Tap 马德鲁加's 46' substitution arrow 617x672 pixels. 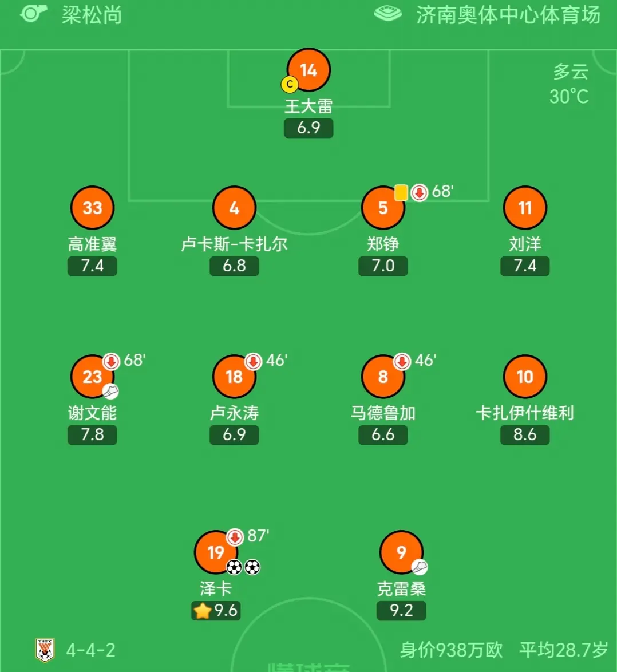(402, 361)
